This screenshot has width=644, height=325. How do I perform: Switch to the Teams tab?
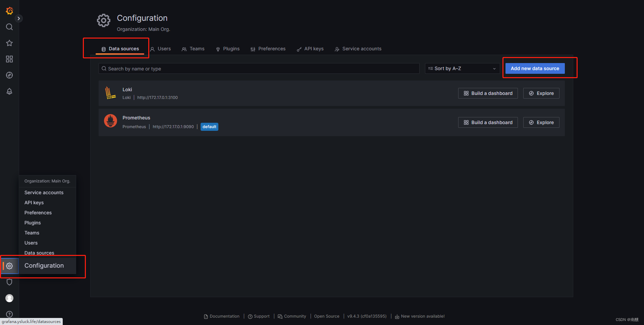click(193, 49)
